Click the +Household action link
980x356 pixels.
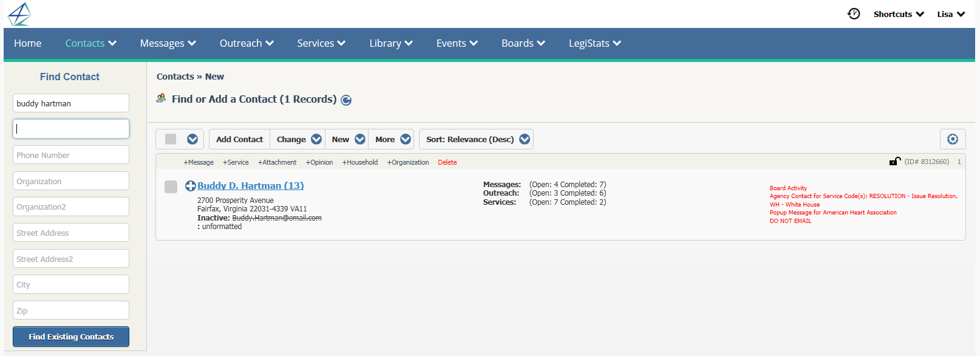tap(360, 162)
